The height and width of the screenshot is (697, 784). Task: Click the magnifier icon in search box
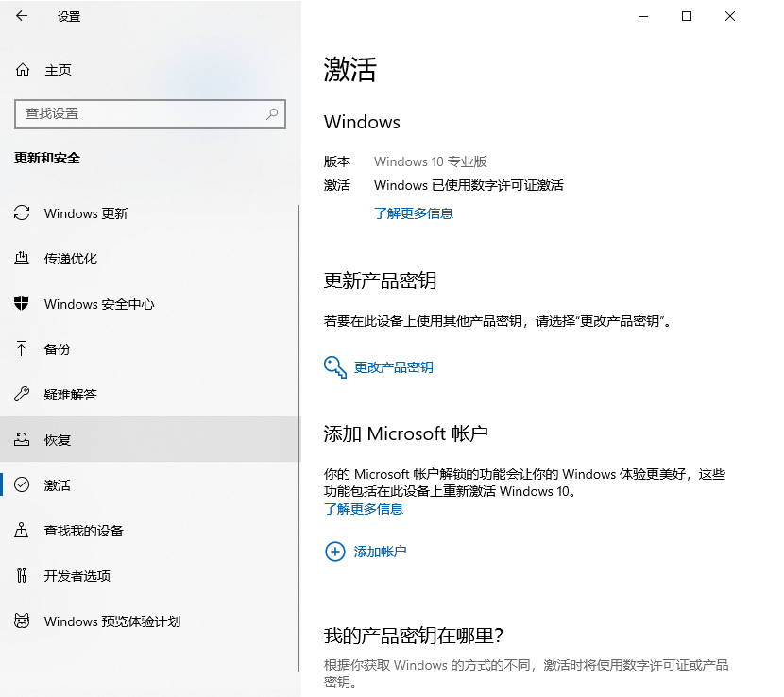pos(272,114)
